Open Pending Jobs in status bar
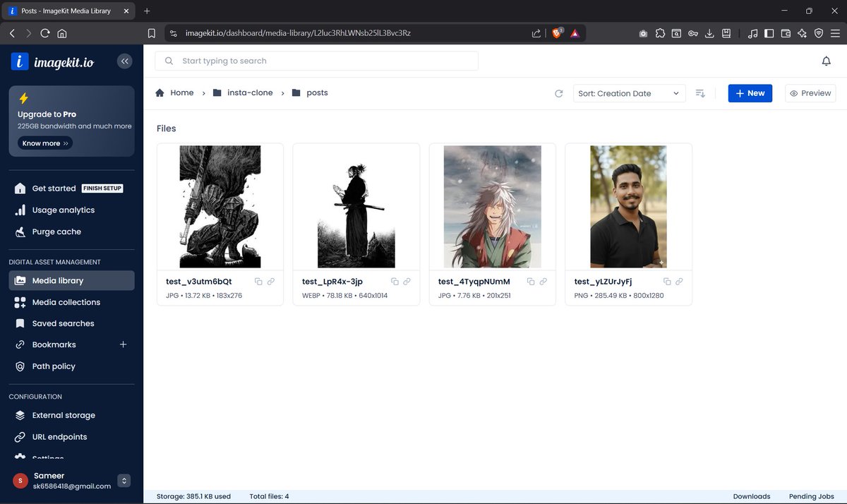The height and width of the screenshot is (504, 847). pos(811,496)
